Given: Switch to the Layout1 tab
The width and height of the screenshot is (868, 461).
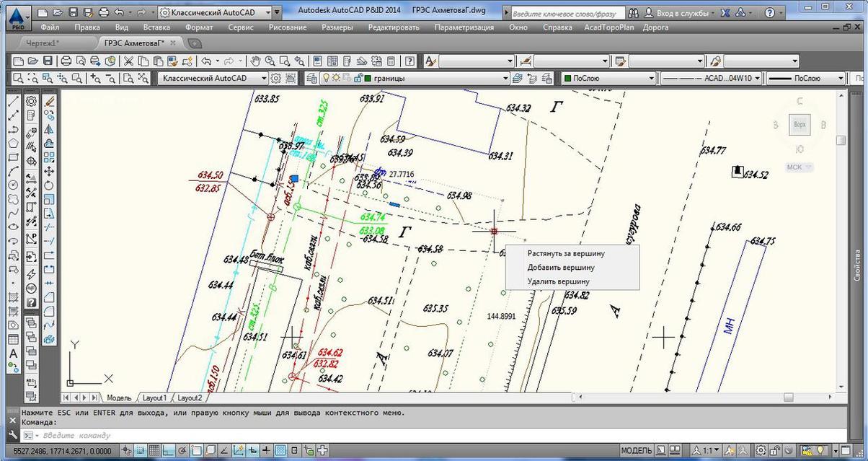Looking at the screenshot, I should tap(154, 398).
